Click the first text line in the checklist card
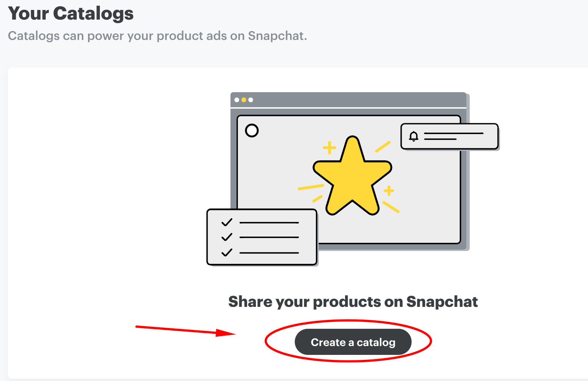Viewport: 588px width, 381px height. (269, 222)
